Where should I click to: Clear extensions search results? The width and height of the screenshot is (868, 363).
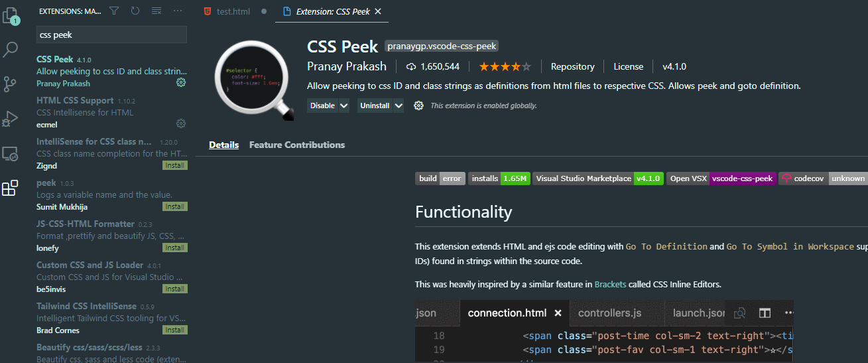(x=156, y=11)
